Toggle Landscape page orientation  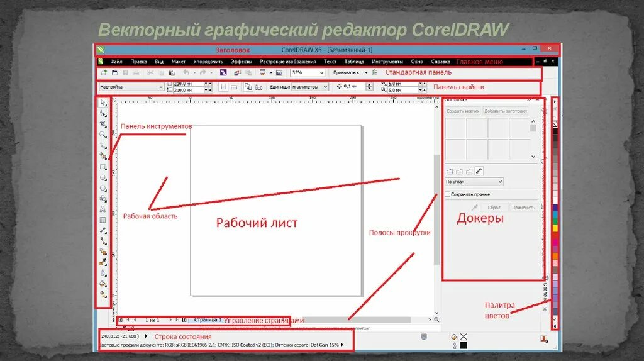click(234, 87)
